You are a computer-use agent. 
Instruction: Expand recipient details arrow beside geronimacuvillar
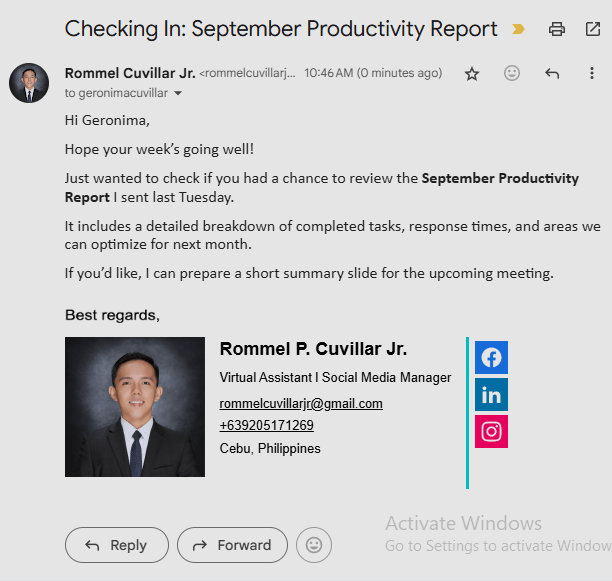point(178,93)
